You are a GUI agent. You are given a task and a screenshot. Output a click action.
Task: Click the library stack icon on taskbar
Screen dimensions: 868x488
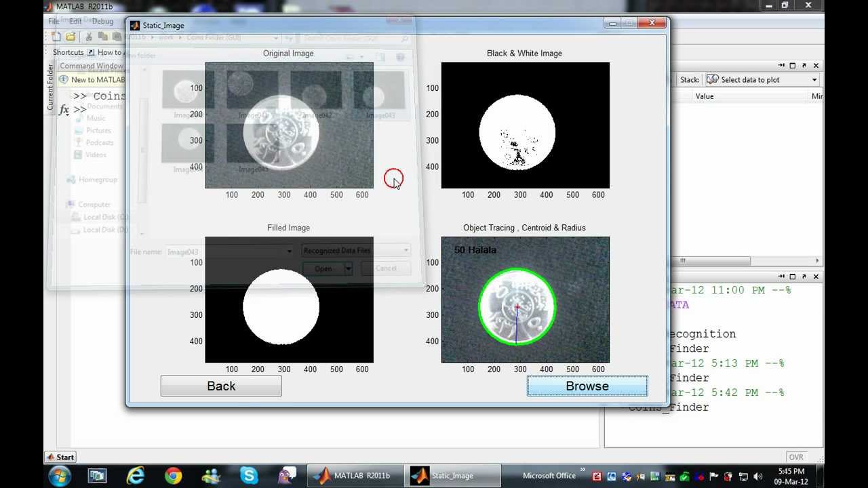(98, 476)
